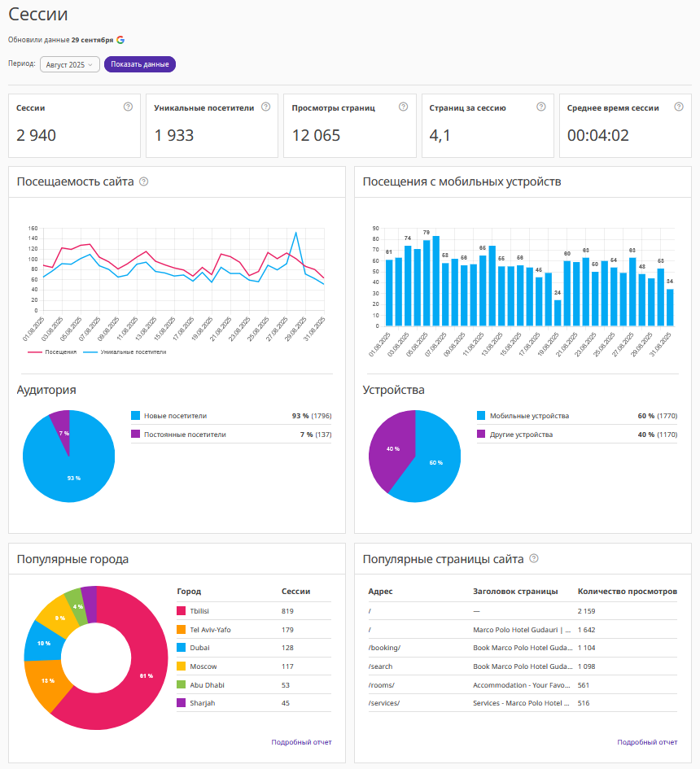The height and width of the screenshot is (769, 700).
Task: Click the Google icon next to update date
Action: tap(120, 40)
